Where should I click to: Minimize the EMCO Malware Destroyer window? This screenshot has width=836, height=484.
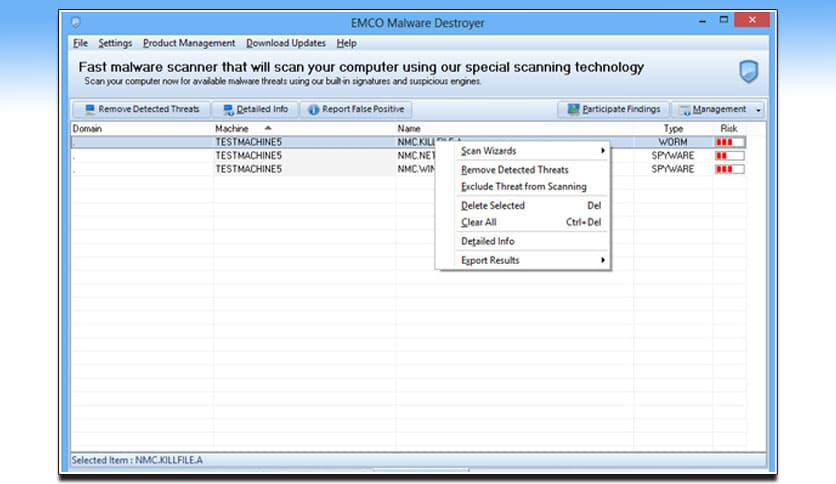coord(702,21)
